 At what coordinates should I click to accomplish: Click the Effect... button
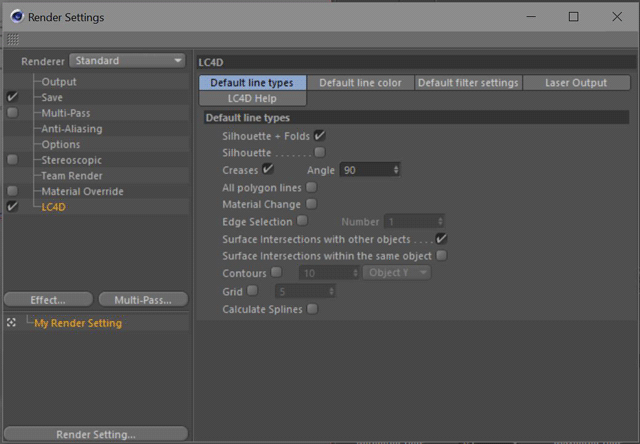48,300
